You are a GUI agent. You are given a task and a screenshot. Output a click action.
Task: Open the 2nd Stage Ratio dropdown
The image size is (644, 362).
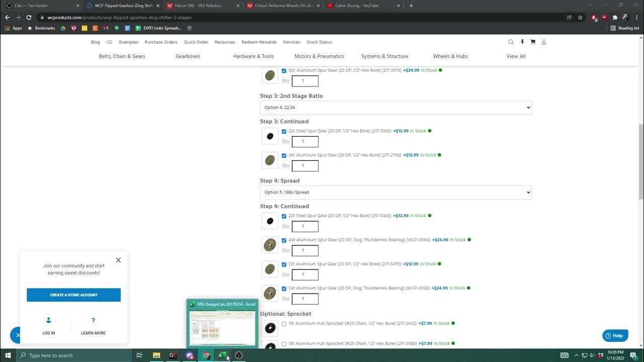396,108
